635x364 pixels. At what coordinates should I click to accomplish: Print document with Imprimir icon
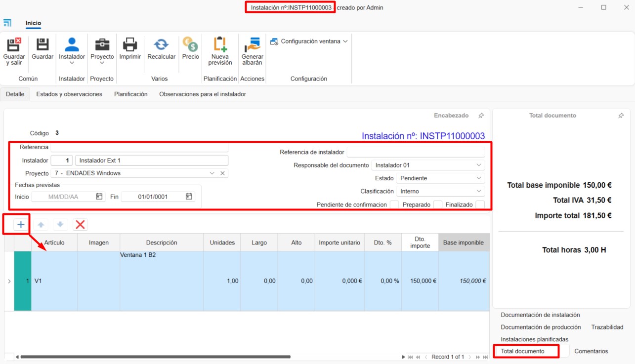pyautogui.click(x=130, y=45)
